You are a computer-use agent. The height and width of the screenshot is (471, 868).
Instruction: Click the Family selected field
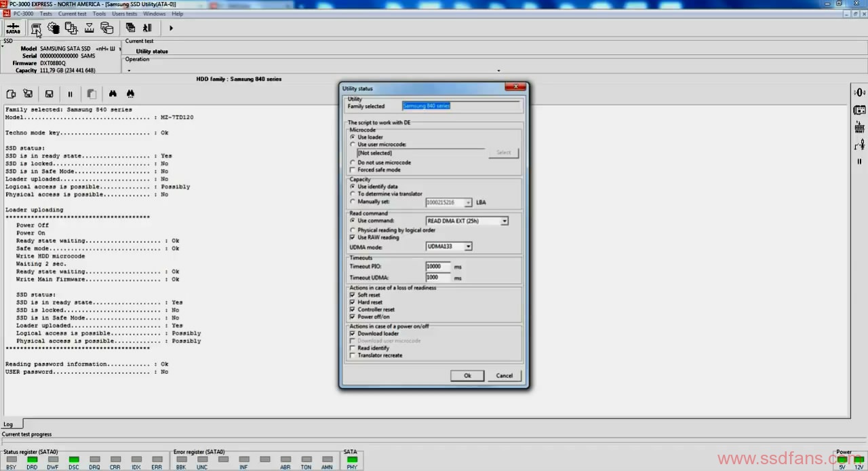460,106
